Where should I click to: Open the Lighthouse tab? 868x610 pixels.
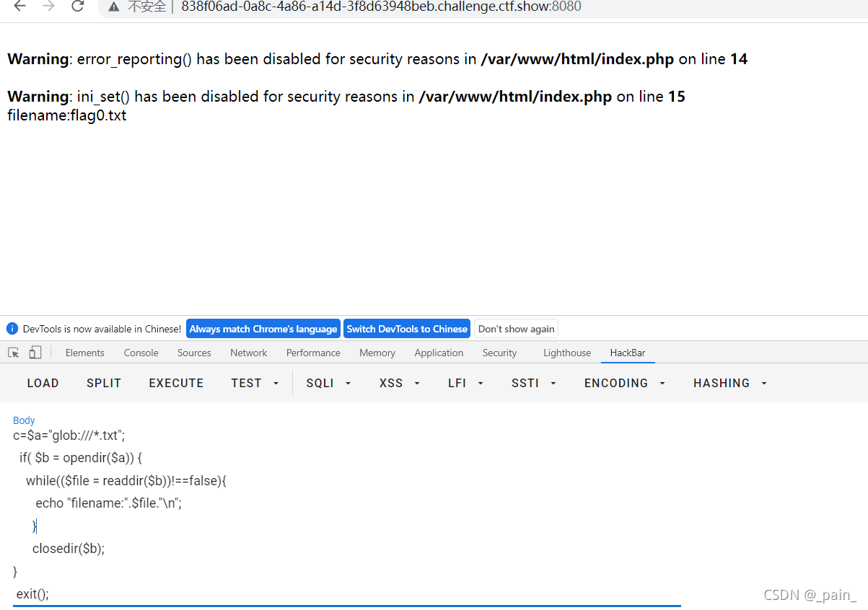(x=567, y=353)
